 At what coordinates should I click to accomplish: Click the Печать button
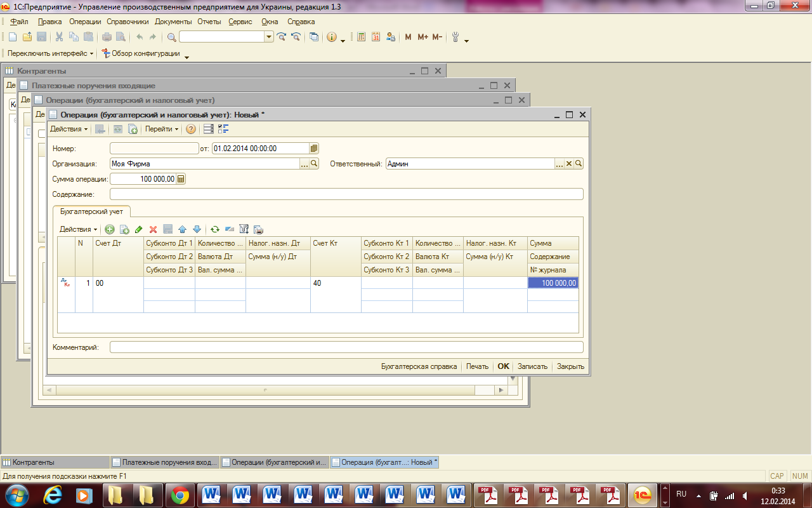(477, 366)
